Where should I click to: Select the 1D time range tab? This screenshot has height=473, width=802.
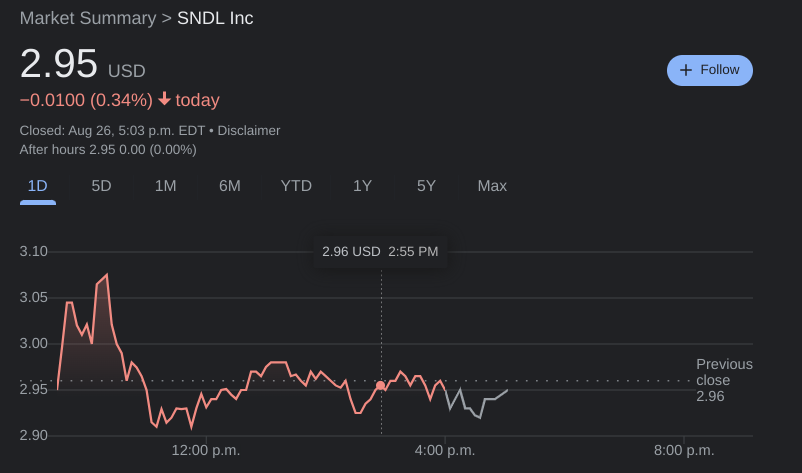coord(38,186)
